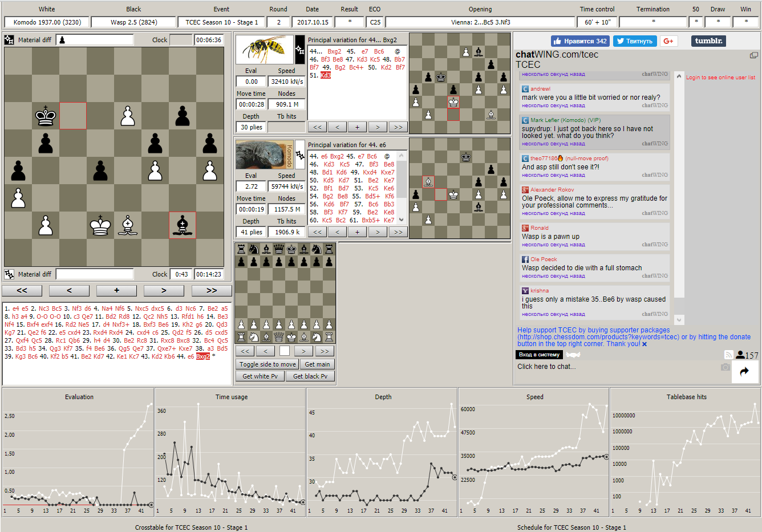The width and height of the screenshot is (762, 532).
Task: Dismiss the TCEC support announcement
Action: click(x=645, y=344)
